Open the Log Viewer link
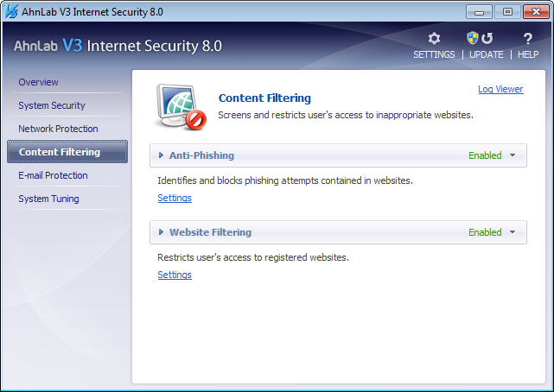This screenshot has width=554, height=392. pos(500,89)
